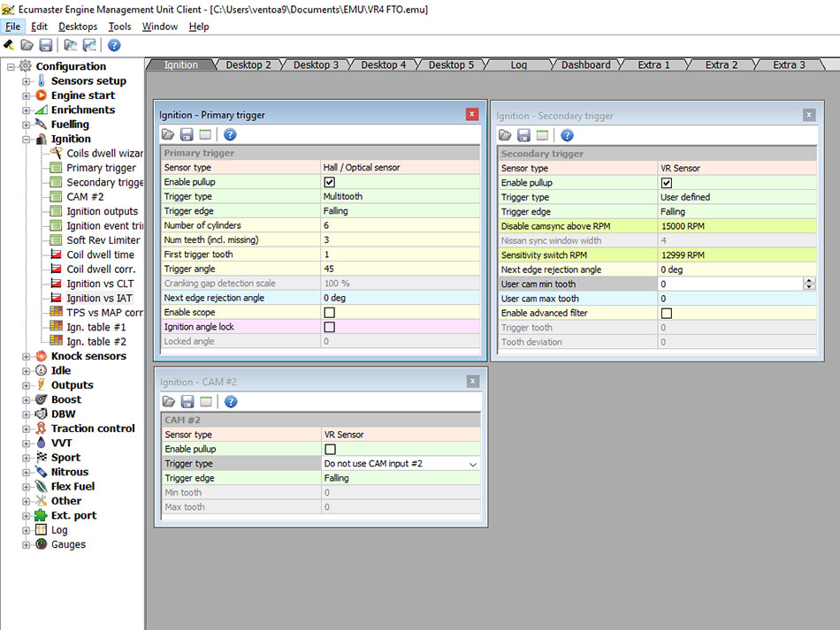
Task: Save icon in Primary trigger panel toolbar
Action: (x=187, y=134)
